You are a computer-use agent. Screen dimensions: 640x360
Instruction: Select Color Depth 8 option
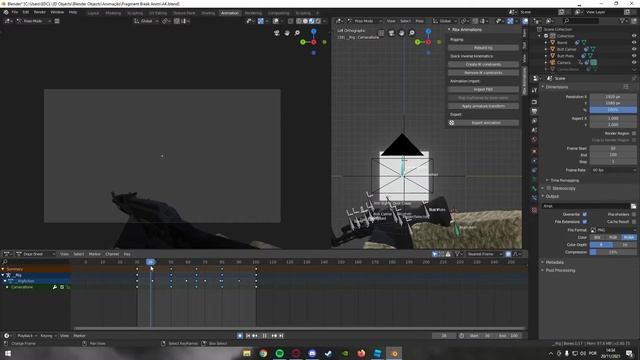click(x=601, y=244)
